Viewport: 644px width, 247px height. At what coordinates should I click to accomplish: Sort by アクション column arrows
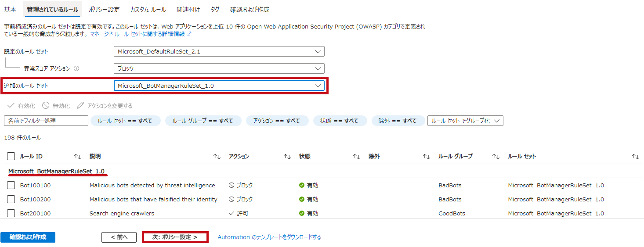pyautogui.click(x=287, y=157)
